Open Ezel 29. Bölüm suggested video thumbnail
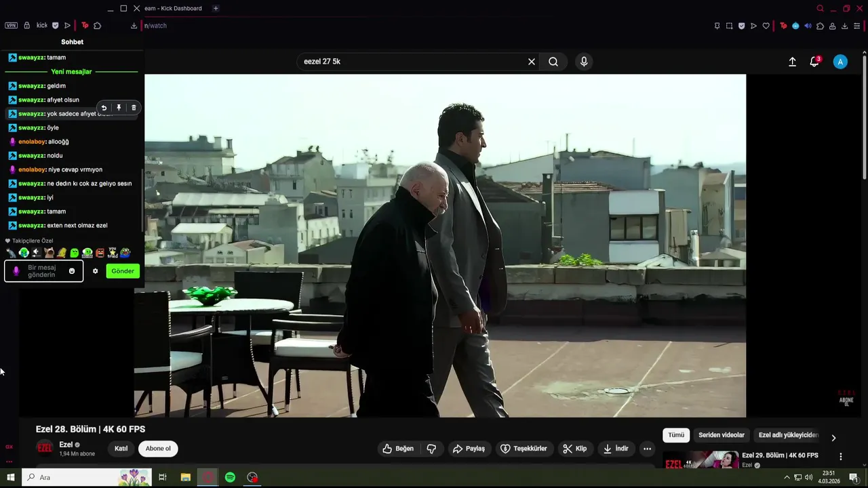 pos(701,460)
